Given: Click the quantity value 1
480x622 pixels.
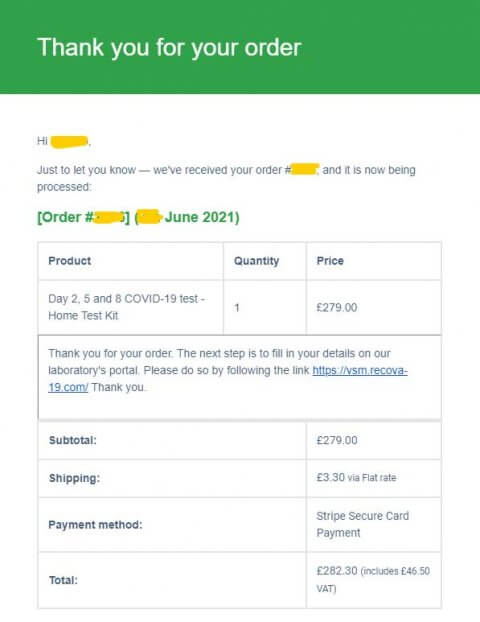Looking at the screenshot, I should [237, 308].
